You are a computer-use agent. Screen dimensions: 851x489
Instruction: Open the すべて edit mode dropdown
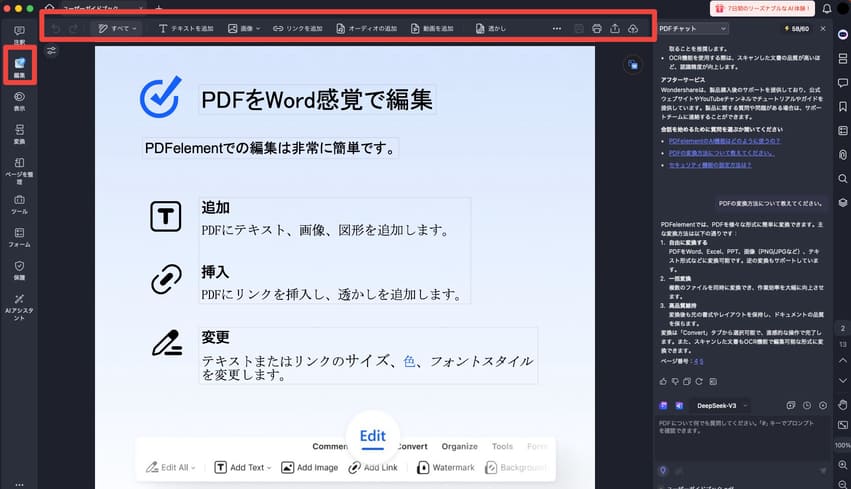pos(117,28)
